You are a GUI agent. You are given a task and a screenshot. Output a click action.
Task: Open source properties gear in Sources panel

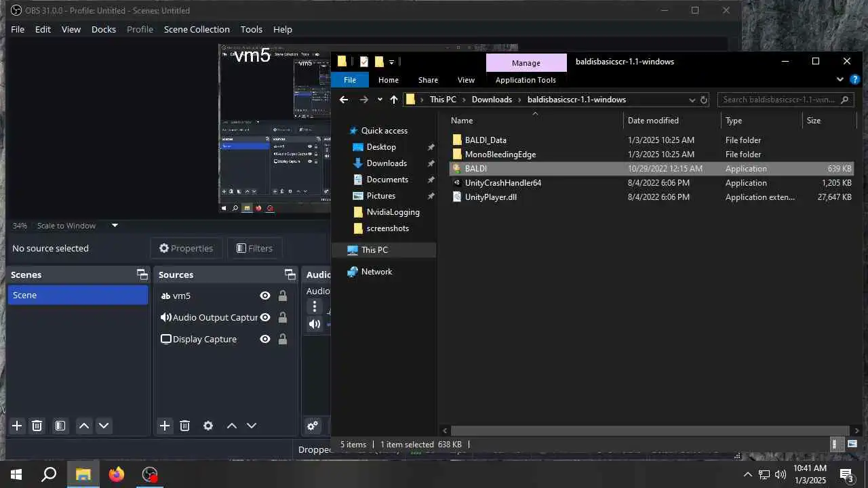(208, 426)
